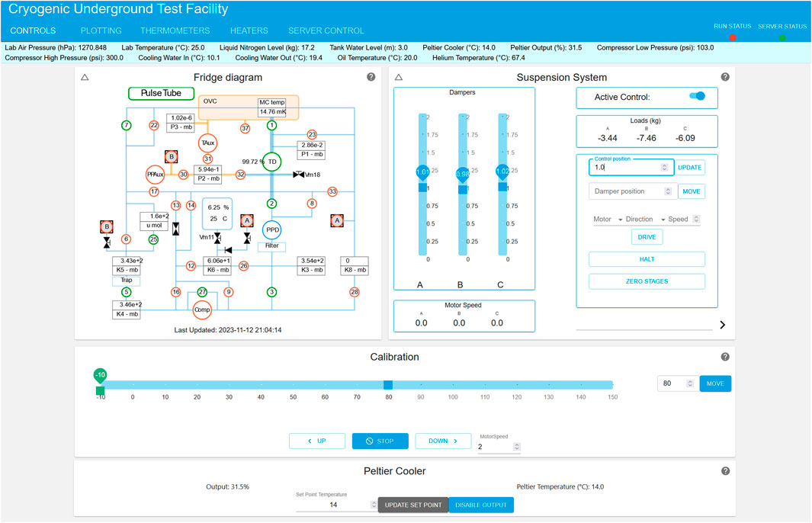The image size is (812, 523).
Task: Click the green SERVER STATUS indicator
Action: [x=782, y=37]
